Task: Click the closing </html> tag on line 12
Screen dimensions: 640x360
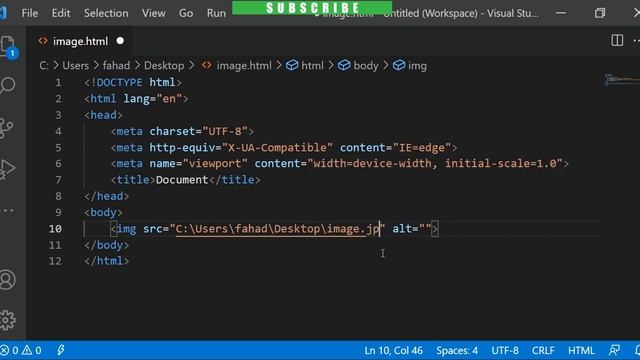Action: (x=107, y=261)
